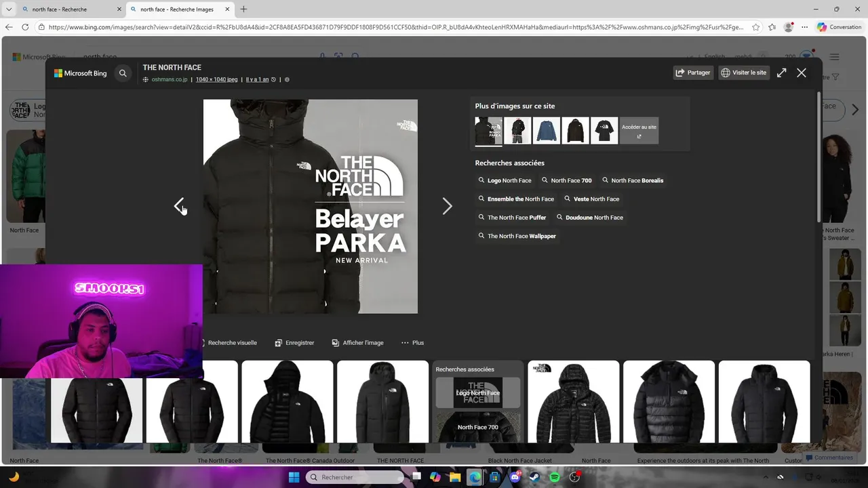Click the taskbar Rechercher search box
The width and height of the screenshot is (868, 488).
coord(354,477)
